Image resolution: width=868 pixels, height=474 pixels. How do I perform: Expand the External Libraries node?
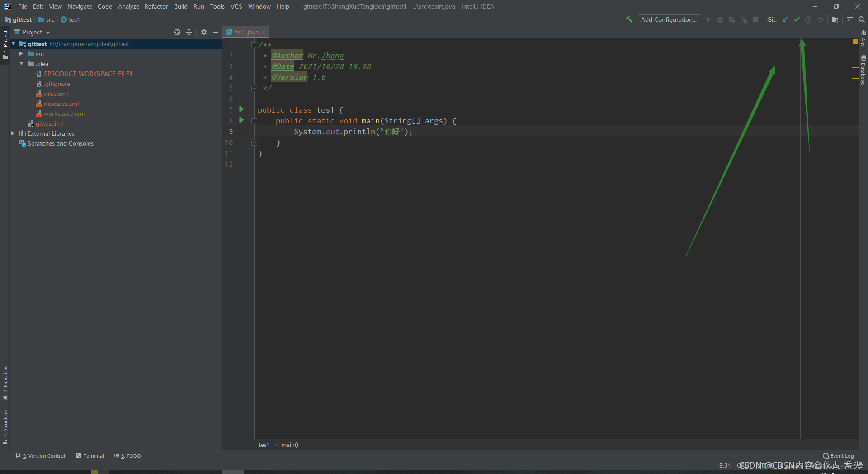click(13, 133)
